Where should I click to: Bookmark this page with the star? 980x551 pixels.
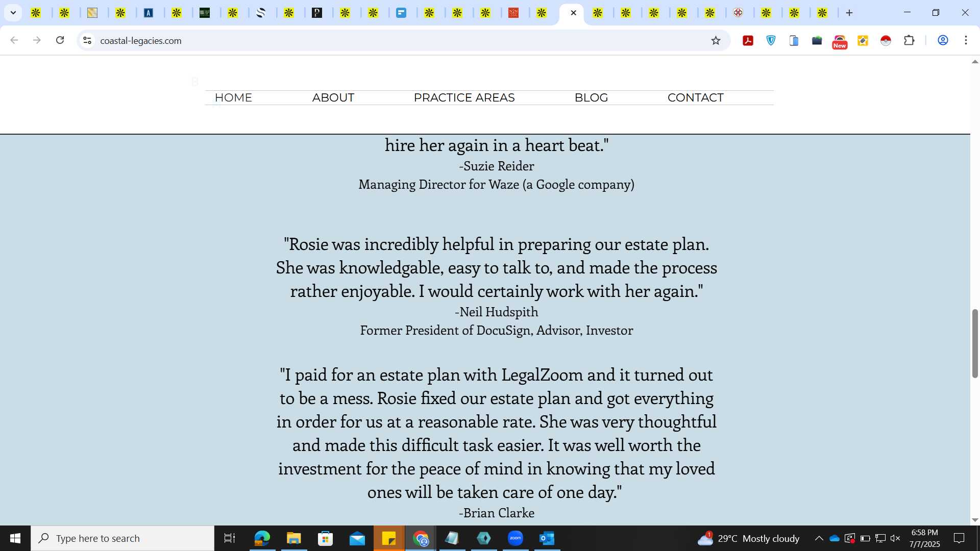[x=716, y=40]
